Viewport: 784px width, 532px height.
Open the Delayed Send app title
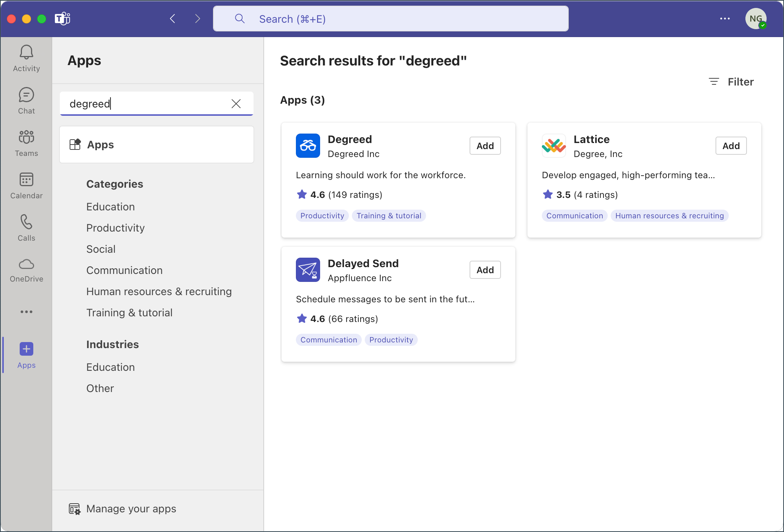tap(363, 263)
